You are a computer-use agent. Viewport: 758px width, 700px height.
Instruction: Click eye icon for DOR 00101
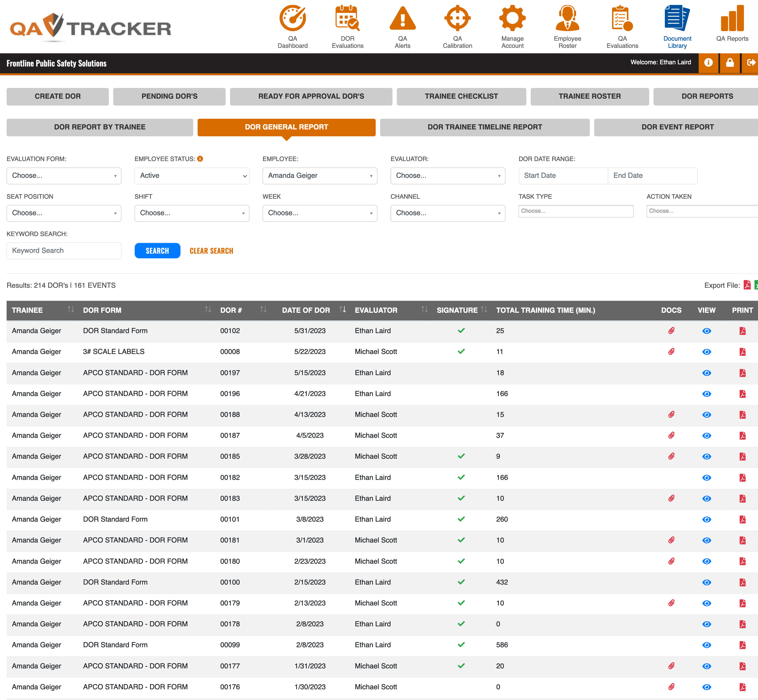tap(707, 520)
